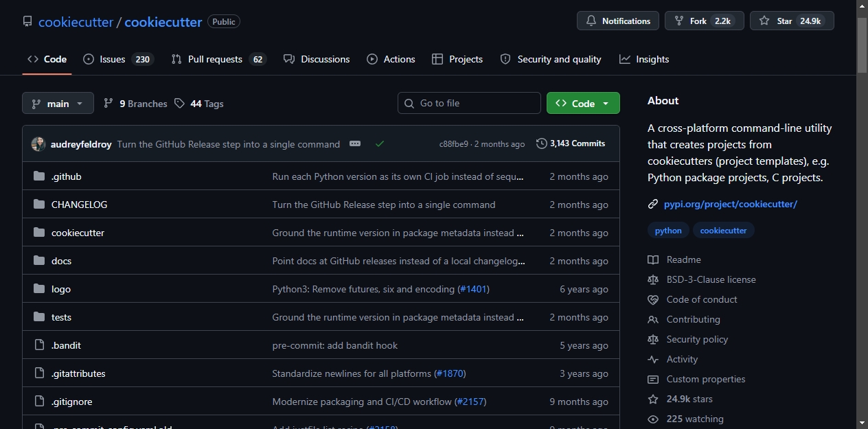Open the latest commit message link
This screenshot has height=429, width=868.
pos(229,144)
